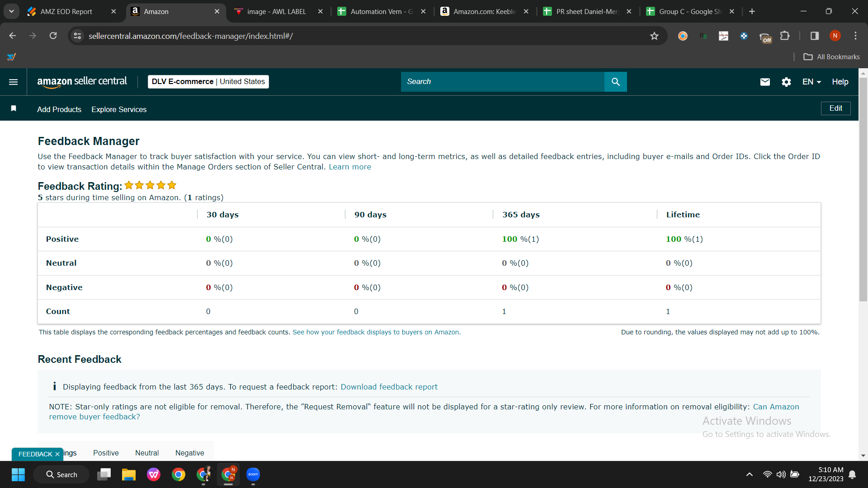The height and width of the screenshot is (488, 868).
Task: Open All Bookmarks folder
Action: (x=831, y=56)
